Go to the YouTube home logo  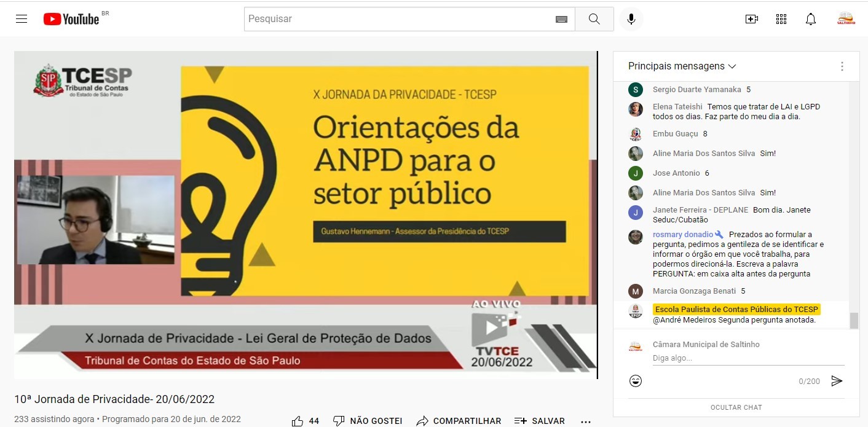pyautogui.click(x=71, y=19)
